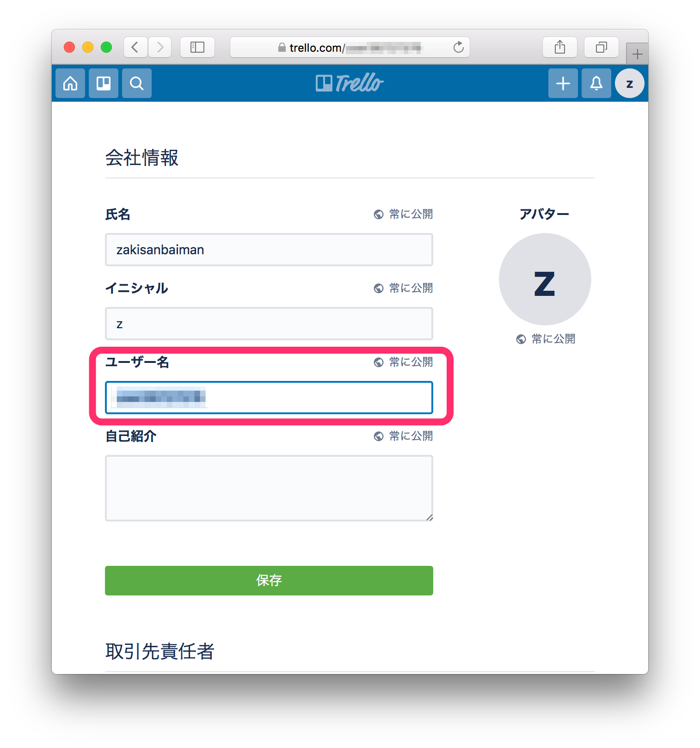Open notifications bell icon
The image size is (700, 748).
[596, 83]
